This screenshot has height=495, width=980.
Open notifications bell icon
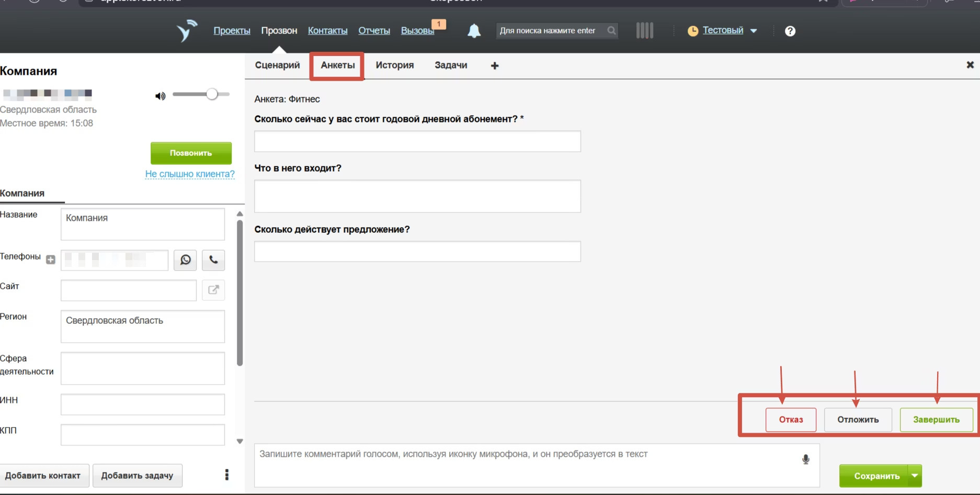(474, 31)
